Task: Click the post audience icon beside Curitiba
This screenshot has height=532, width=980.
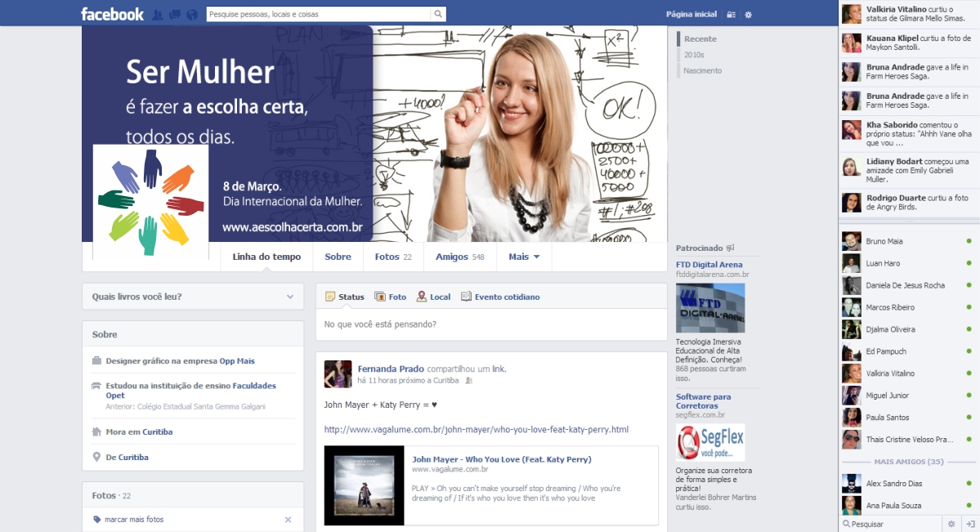Action: (469, 380)
